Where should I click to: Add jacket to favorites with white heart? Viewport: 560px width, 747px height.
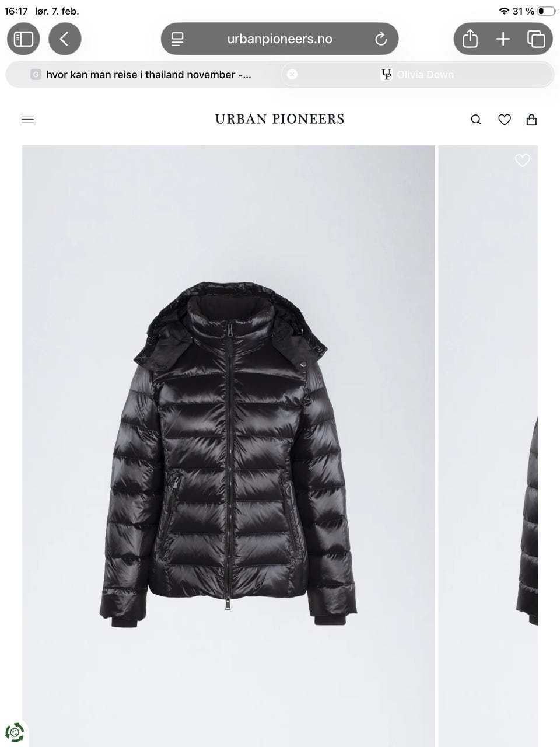pyautogui.click(x=523, y=160)
